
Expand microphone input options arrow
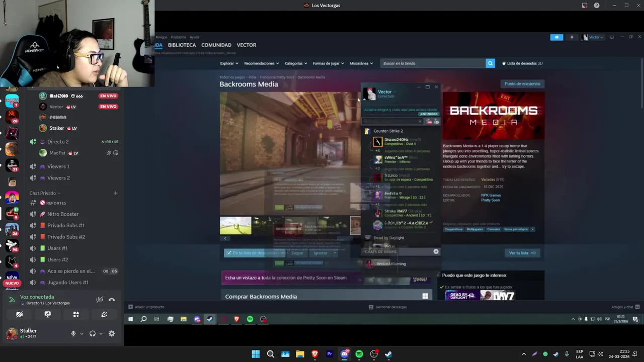(x=82, y=333)
